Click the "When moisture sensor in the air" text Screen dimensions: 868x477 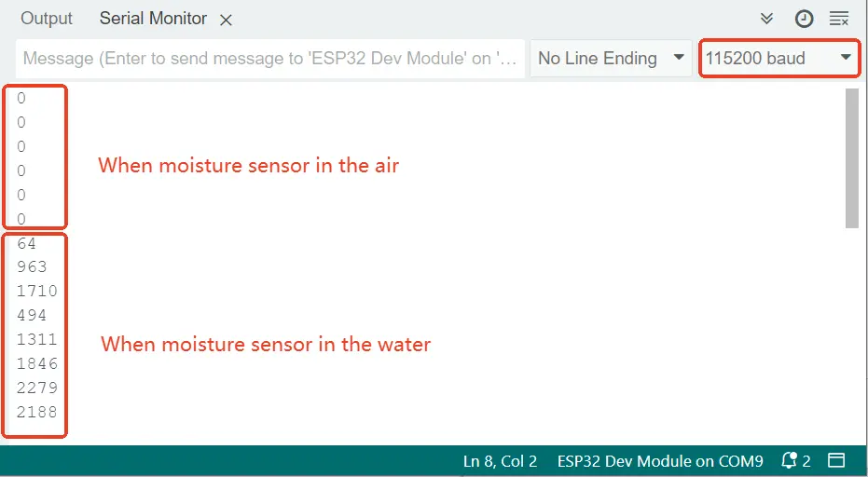pos(249,166)
